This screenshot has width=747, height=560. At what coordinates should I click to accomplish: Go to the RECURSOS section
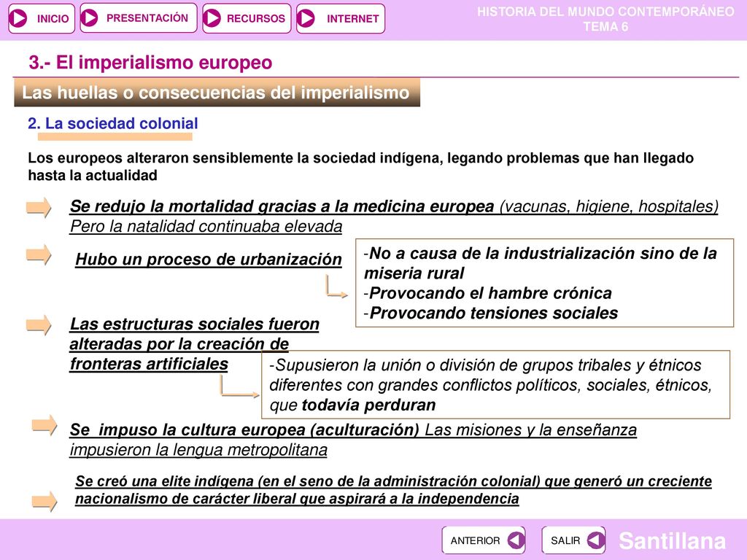247,18
